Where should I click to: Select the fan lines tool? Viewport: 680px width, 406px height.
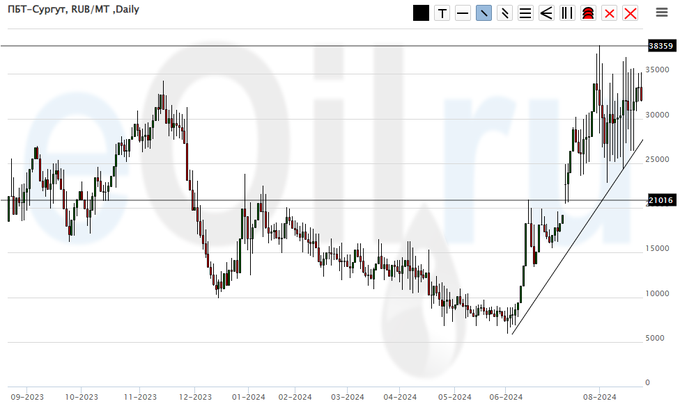click(x=546, y=13)
